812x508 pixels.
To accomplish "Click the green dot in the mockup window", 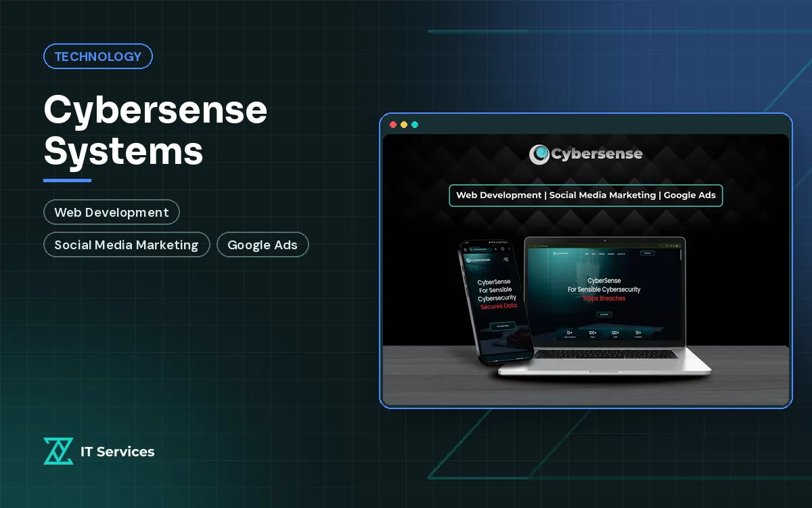I will (x=415, y=125).
